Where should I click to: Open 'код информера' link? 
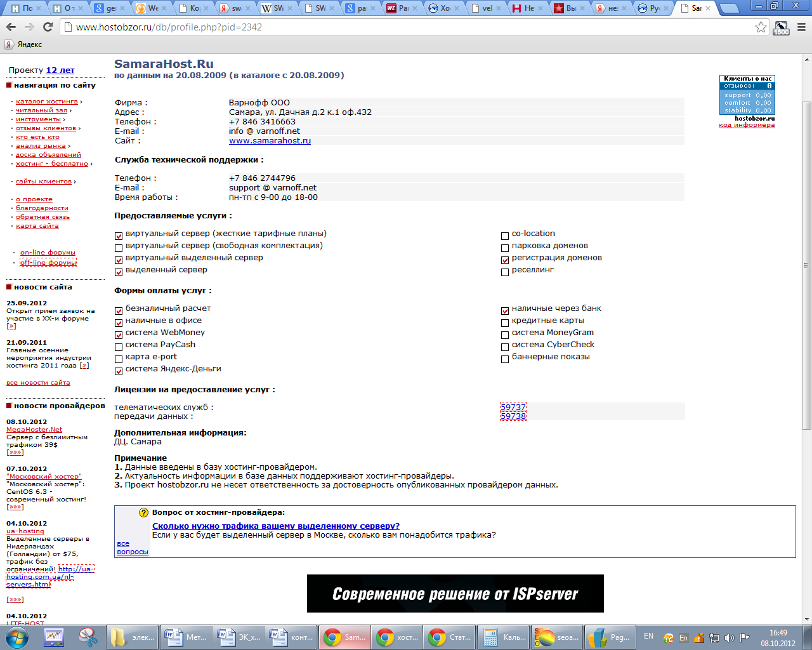[x=747, y=125]
